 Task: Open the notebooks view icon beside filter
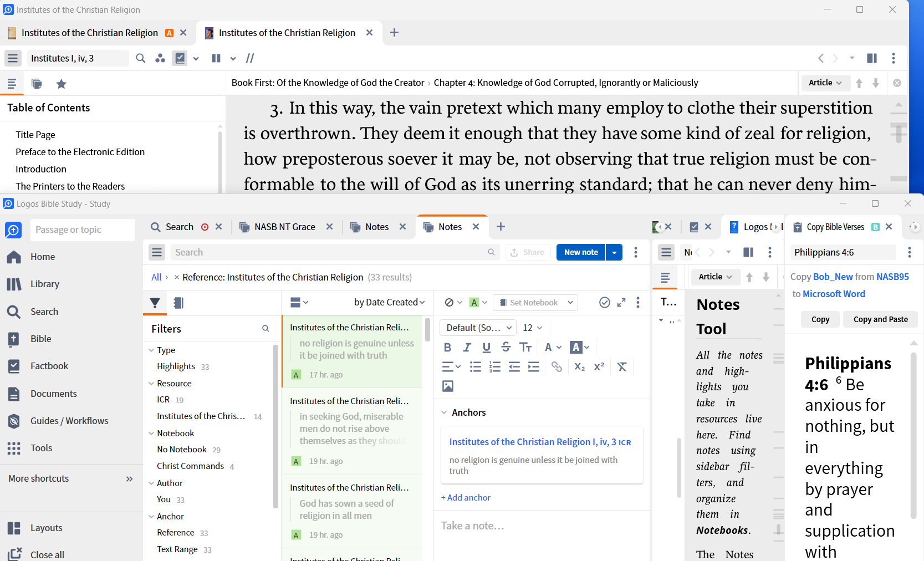coord(178,303)
